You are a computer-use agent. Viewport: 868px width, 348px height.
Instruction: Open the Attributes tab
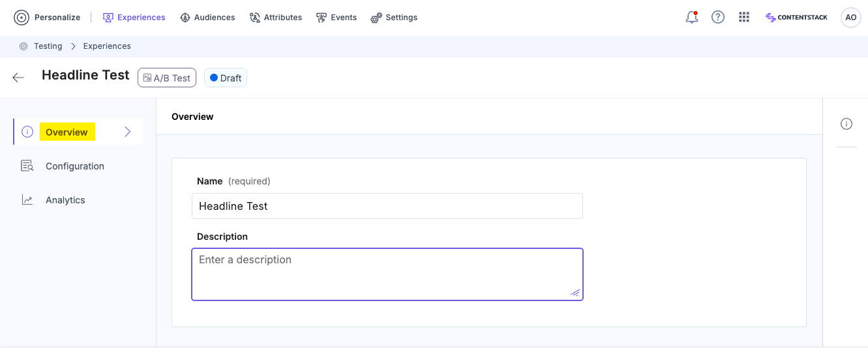coord(276,18)
